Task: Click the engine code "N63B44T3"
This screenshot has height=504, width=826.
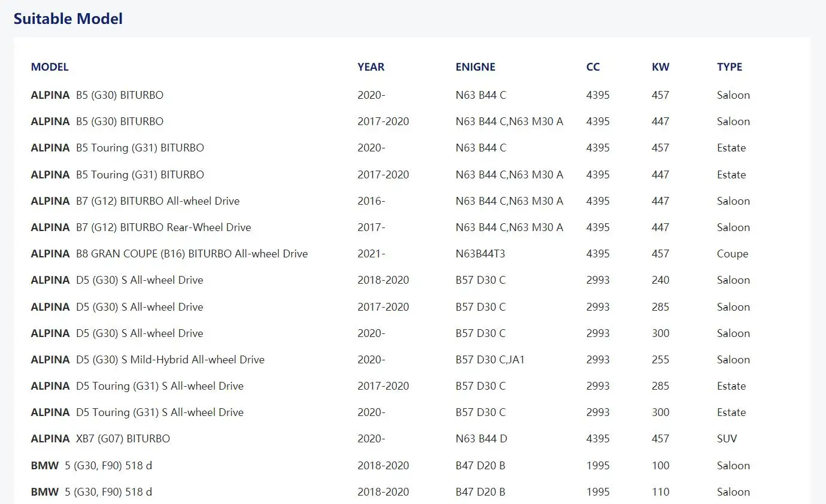Action: (481, 254)
